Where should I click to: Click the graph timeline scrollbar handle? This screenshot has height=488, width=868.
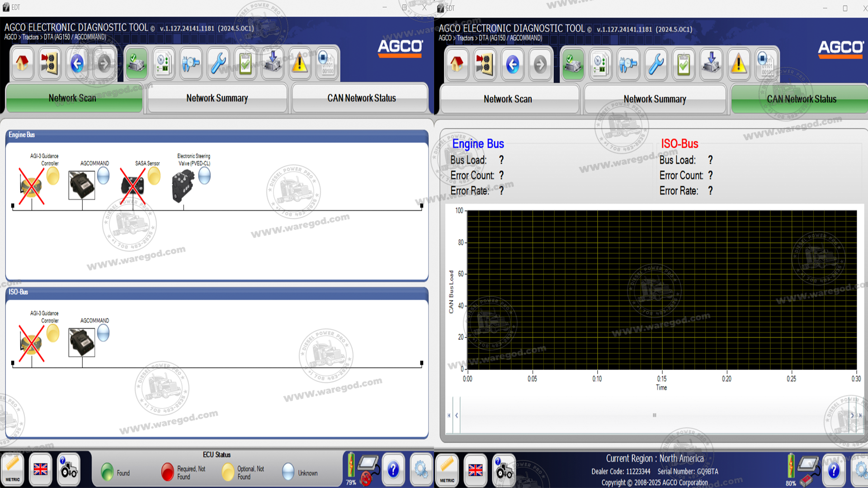(654, 415)
